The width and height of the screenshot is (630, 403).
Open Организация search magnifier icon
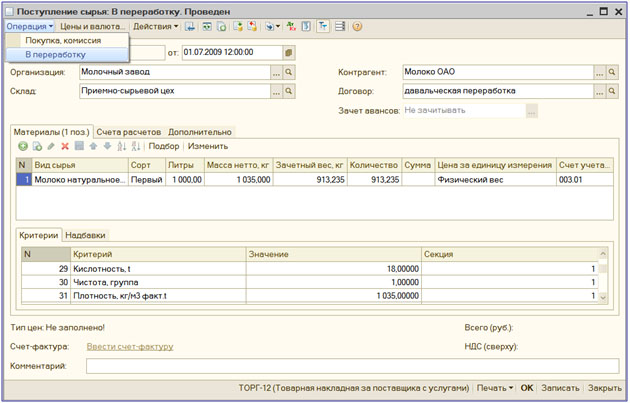(288, 72)
